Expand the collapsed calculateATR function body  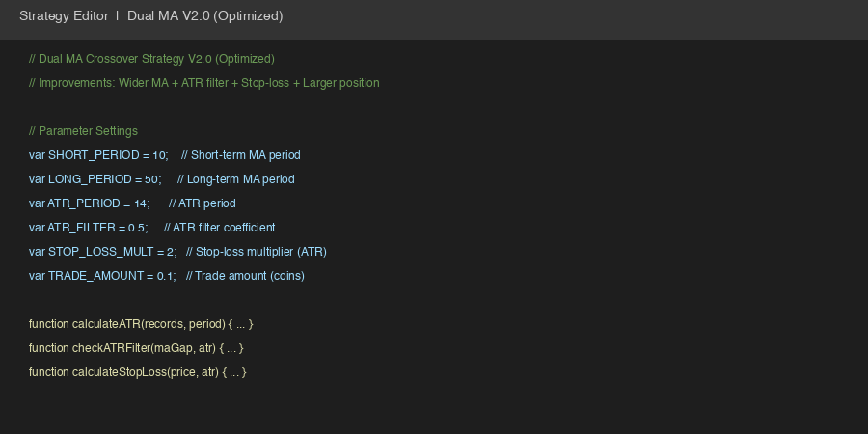coord(241,323)
